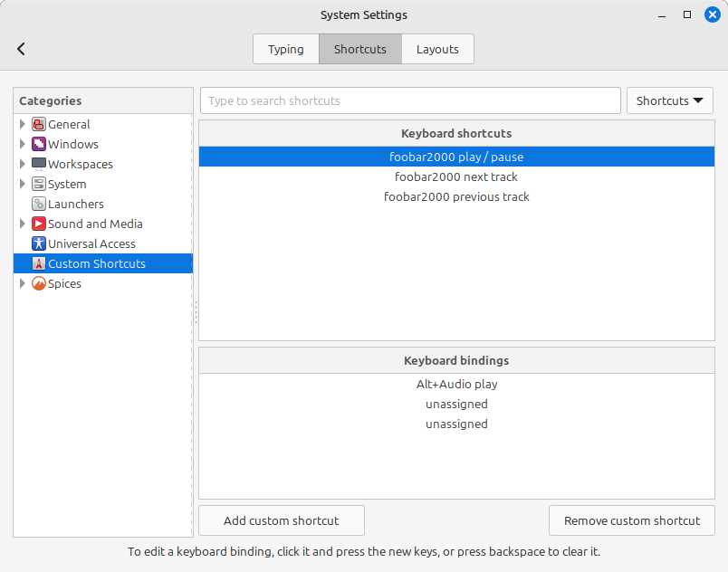The image size is (728, 572).
Task: Click the Windows category icon
Action: 39,144
